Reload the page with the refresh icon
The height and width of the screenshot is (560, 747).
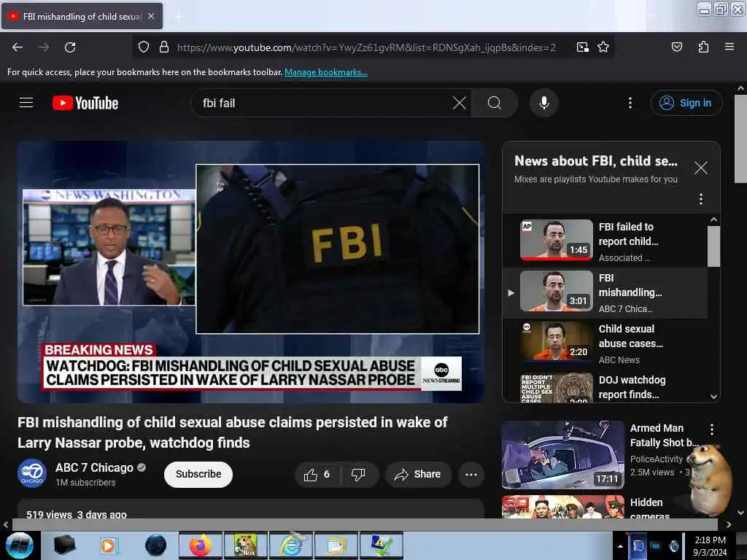point(70,47)
